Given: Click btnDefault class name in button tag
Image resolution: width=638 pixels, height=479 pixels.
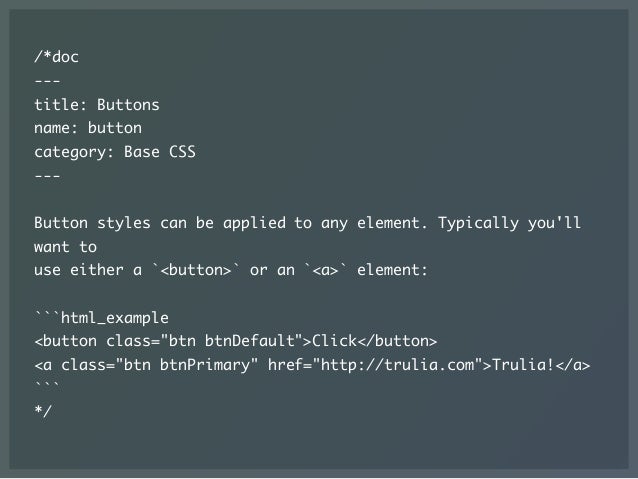Looking at the screenshot, I should (x=249, y=341).
